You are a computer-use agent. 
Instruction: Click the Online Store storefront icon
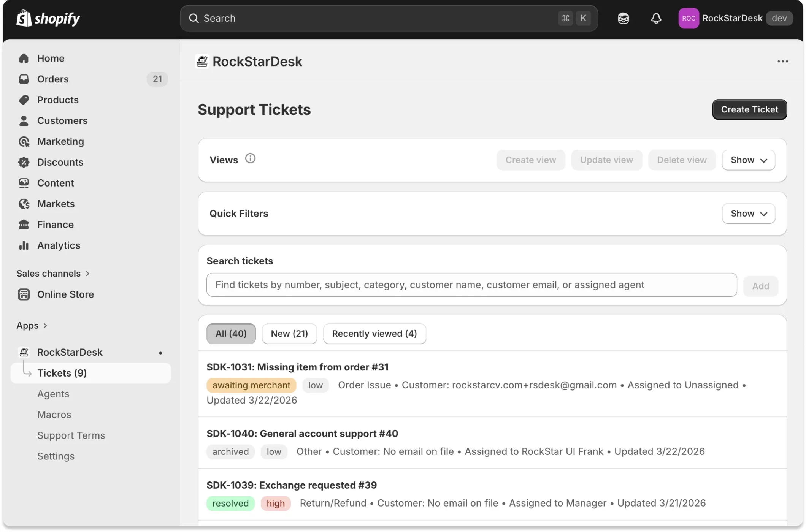tap(24, 294)
